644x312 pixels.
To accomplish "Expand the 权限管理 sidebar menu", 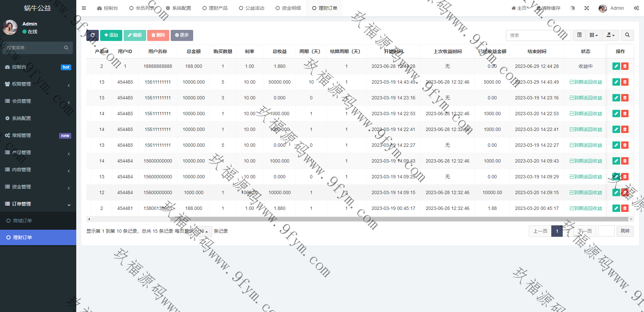I will pos(38,84).
